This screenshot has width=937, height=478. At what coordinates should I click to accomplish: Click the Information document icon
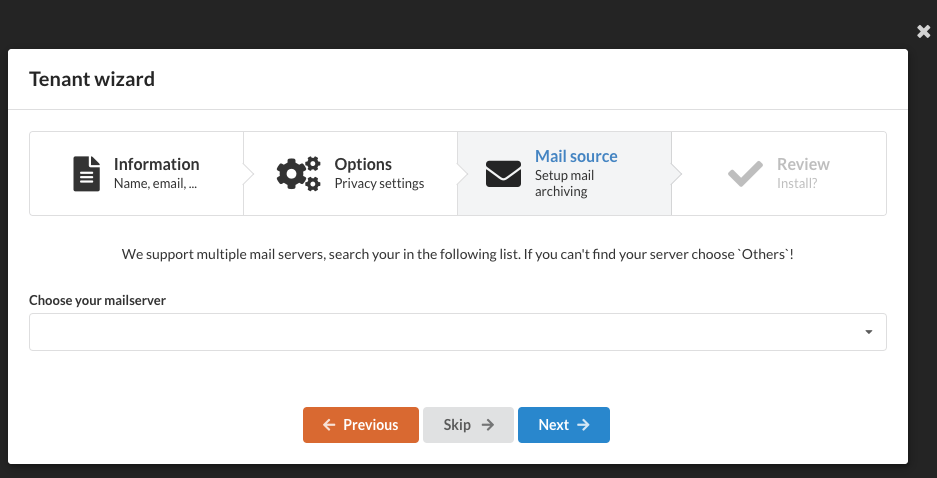[x=87, y=174]
